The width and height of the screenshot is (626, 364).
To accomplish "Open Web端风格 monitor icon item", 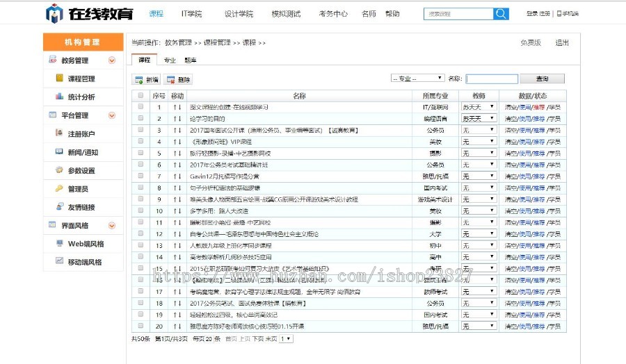I will 60,244.
